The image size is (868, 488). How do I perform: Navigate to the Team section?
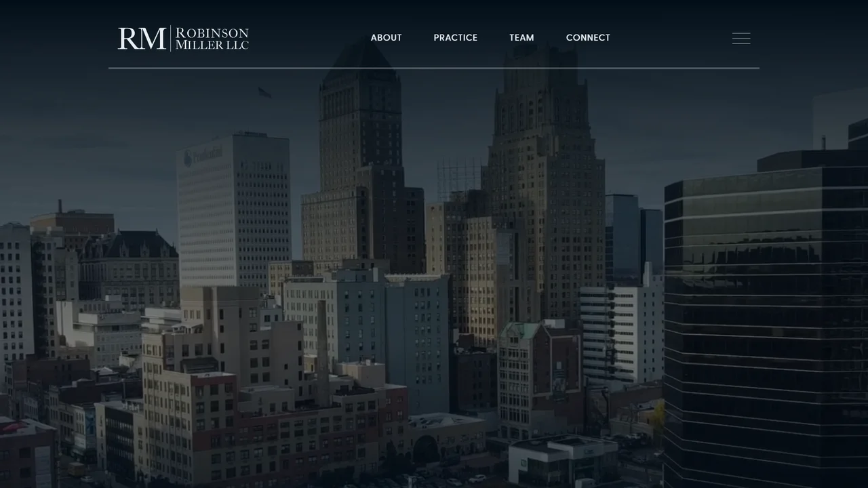522,38
